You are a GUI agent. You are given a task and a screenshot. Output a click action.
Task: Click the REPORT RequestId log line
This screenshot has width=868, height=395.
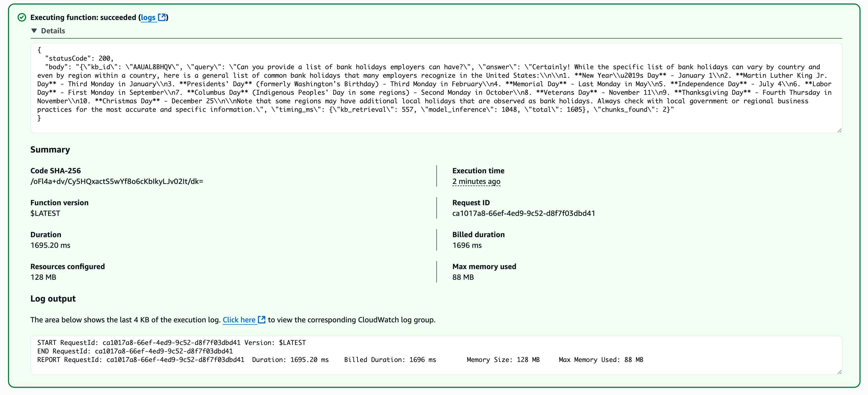coord(340,360)
